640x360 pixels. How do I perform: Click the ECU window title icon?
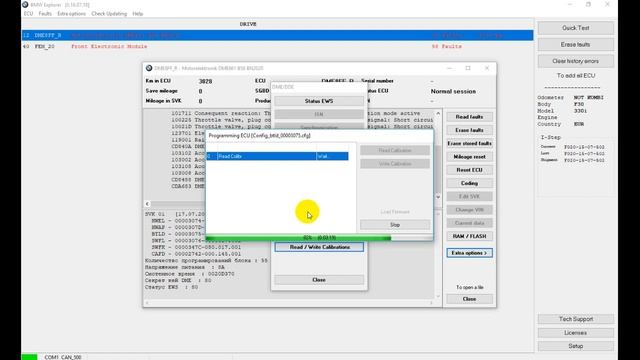point(149,68)
